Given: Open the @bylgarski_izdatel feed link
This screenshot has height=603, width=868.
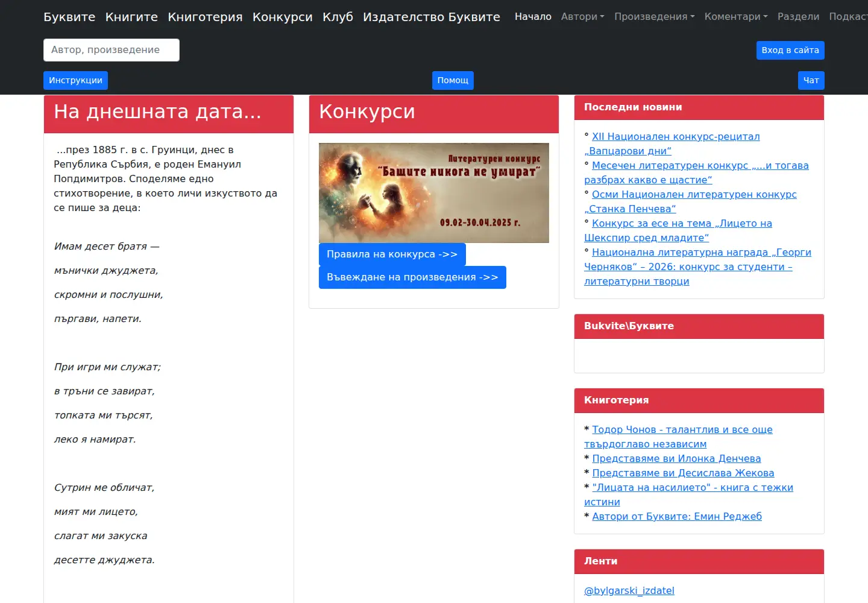Looking at the screenshot, I should (629, 591).
